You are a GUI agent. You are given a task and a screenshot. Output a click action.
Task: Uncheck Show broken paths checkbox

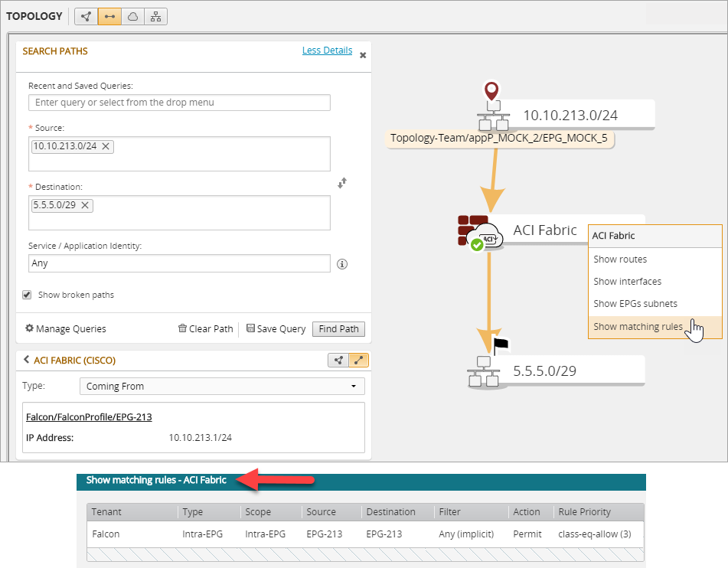click(28, 295)
